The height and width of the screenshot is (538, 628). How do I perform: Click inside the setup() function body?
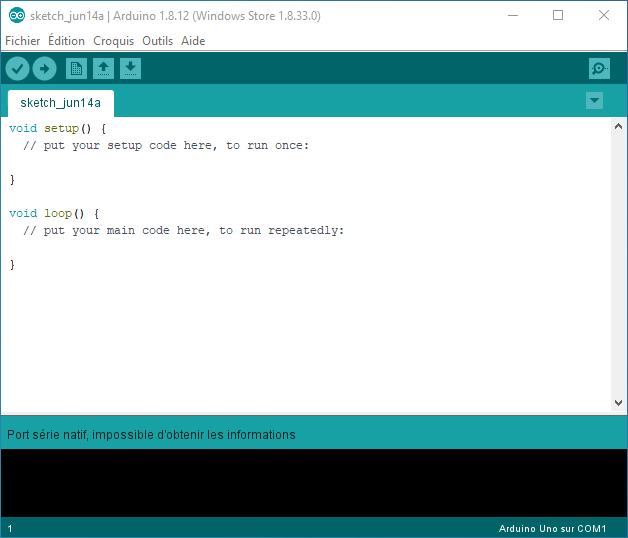(x=150, y=162)
